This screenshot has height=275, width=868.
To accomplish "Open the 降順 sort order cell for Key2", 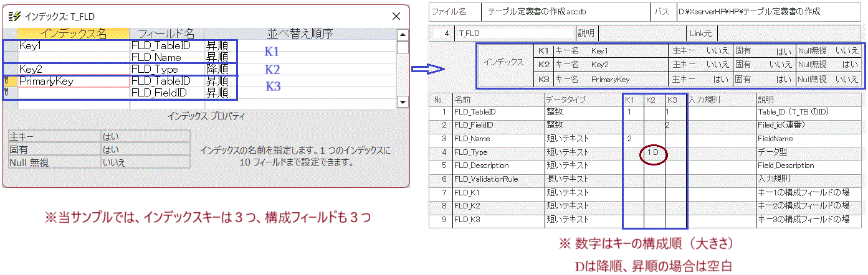I will point(217,69).
